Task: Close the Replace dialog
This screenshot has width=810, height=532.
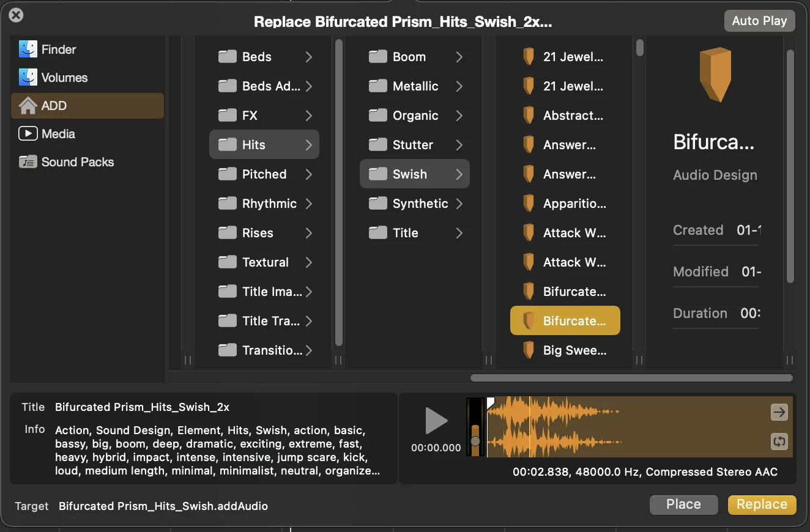Action: click(x=17, y=15)
